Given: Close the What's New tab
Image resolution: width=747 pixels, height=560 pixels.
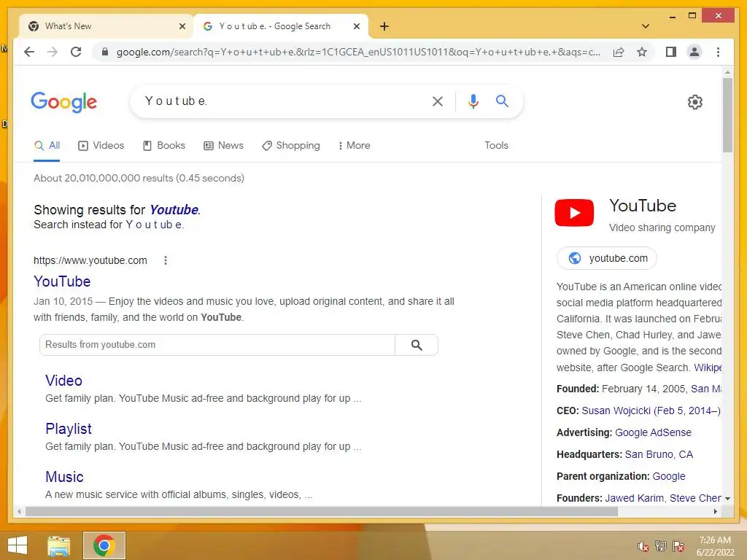Looking at the screenshot, I should tap(182, 26).
